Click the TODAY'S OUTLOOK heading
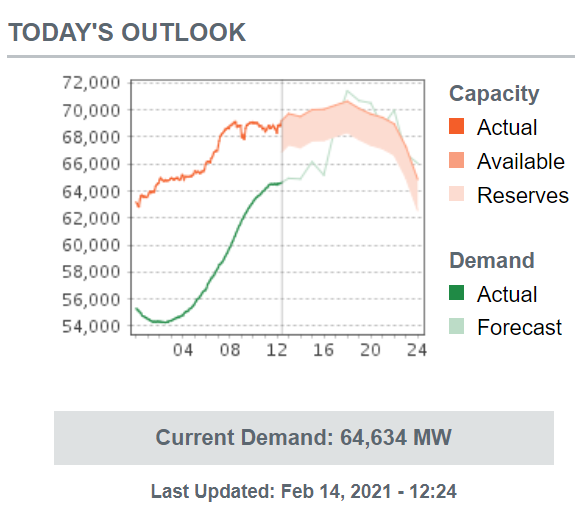Screen dimensions: 575x528 pyautogui.click(x=127, y=32)
